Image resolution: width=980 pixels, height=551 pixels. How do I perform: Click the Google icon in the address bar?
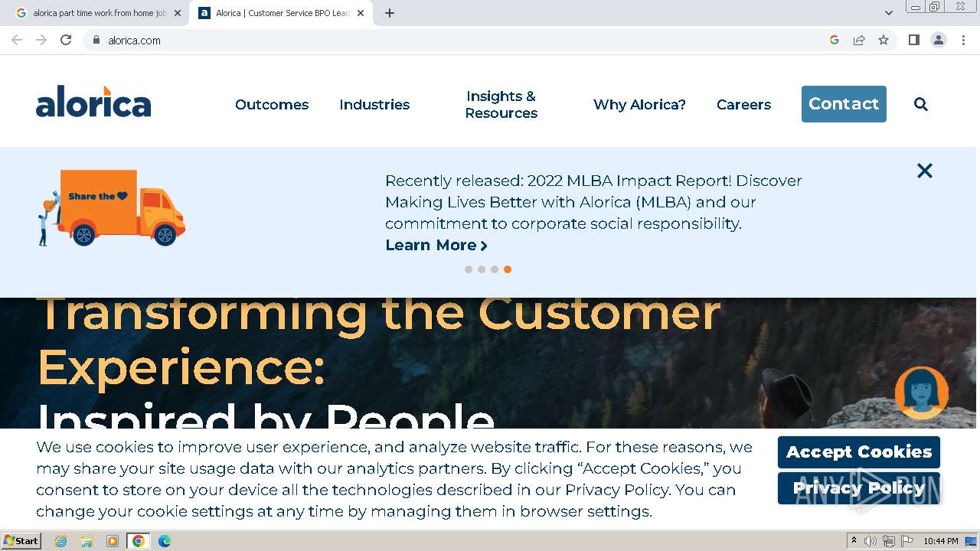835,40
